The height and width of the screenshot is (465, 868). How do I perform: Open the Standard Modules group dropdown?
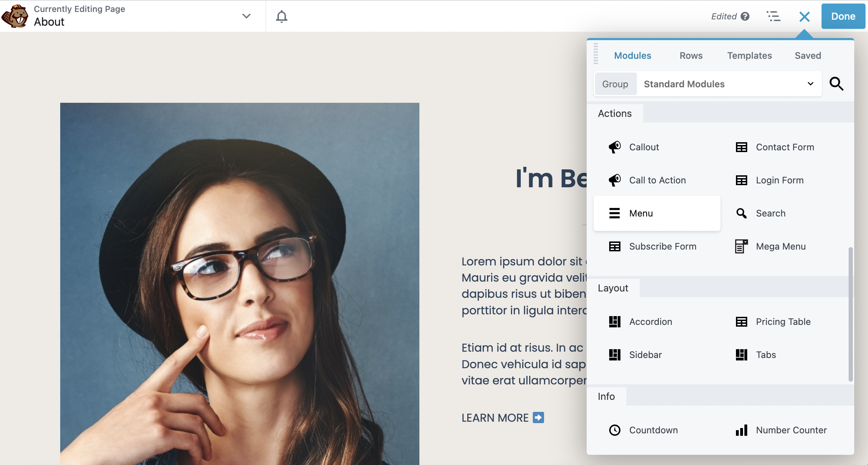[x=729, y=83]
